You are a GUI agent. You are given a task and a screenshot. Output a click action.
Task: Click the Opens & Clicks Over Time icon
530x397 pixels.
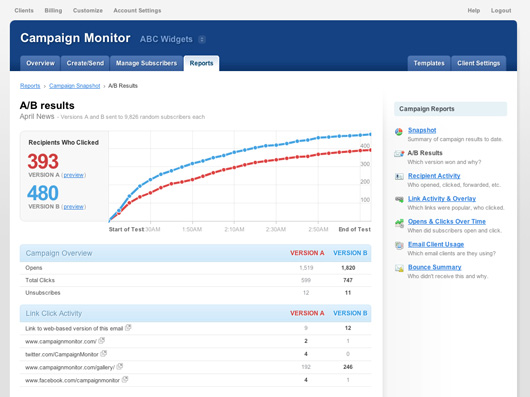point(399,223)
